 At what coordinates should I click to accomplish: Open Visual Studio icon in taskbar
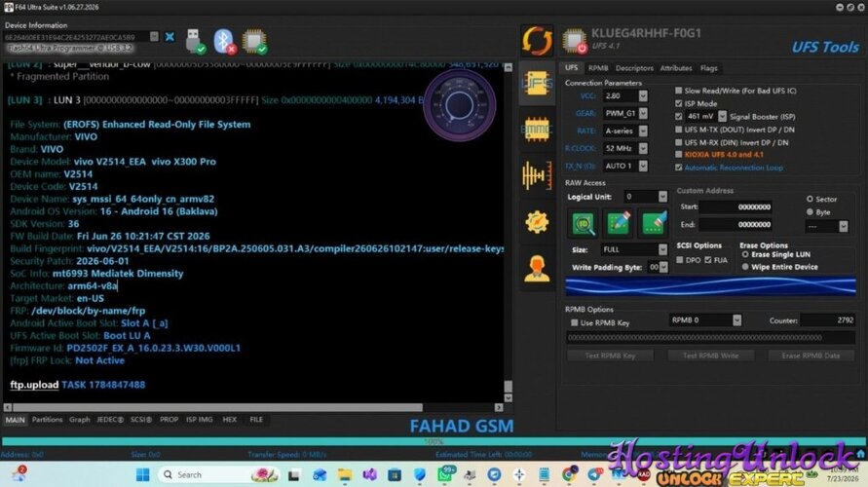coord(369,475)
